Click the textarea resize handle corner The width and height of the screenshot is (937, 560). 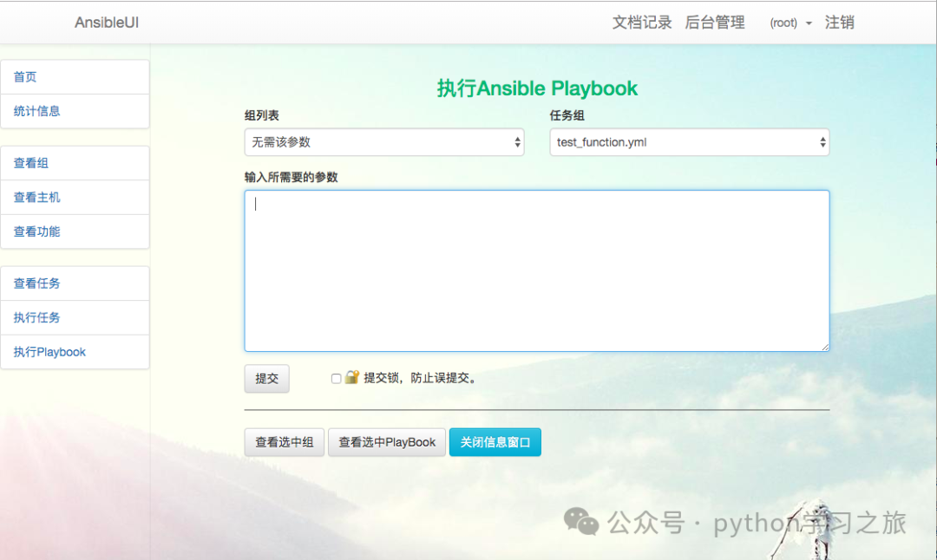click(825, 347)
